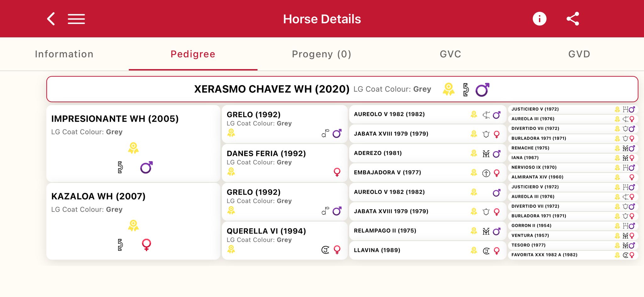Click the brand mark on IMPRESIONANTE WH card
This screenshot has height=297, width=644.
[x=120, y=167]
